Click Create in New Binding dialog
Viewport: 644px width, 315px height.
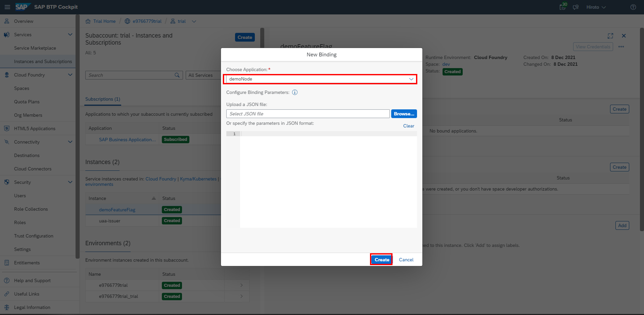[x=382, y=260]
